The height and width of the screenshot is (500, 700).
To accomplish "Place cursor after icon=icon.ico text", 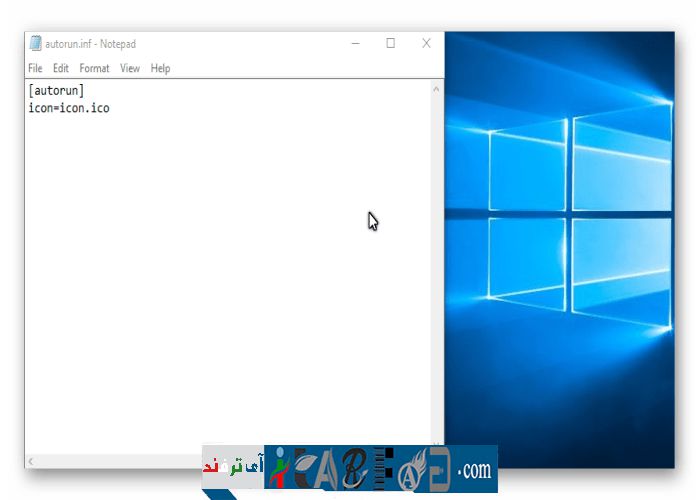I will click(x=111, y=108).
